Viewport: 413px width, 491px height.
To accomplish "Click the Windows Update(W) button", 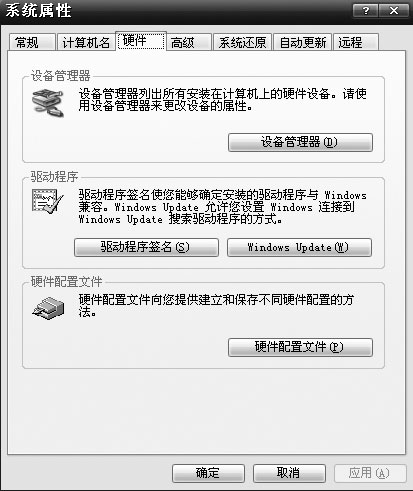I will click(299, 247).
